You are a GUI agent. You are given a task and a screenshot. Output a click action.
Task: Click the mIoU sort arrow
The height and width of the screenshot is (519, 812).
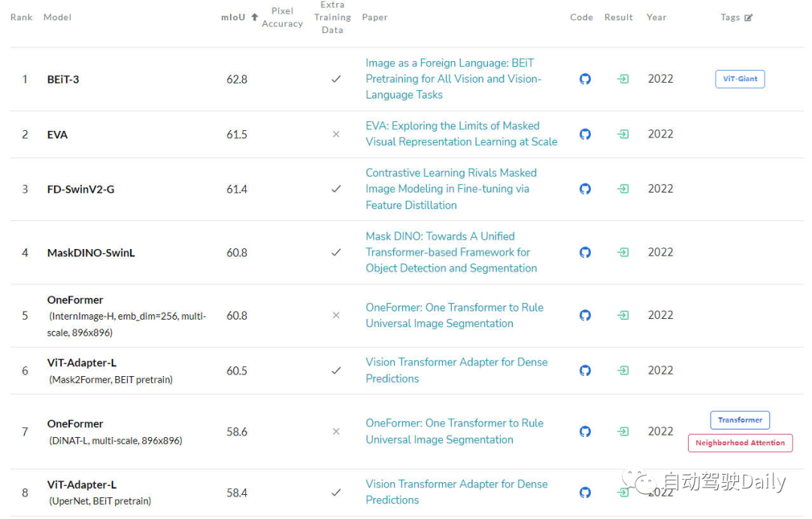[254, 17]
